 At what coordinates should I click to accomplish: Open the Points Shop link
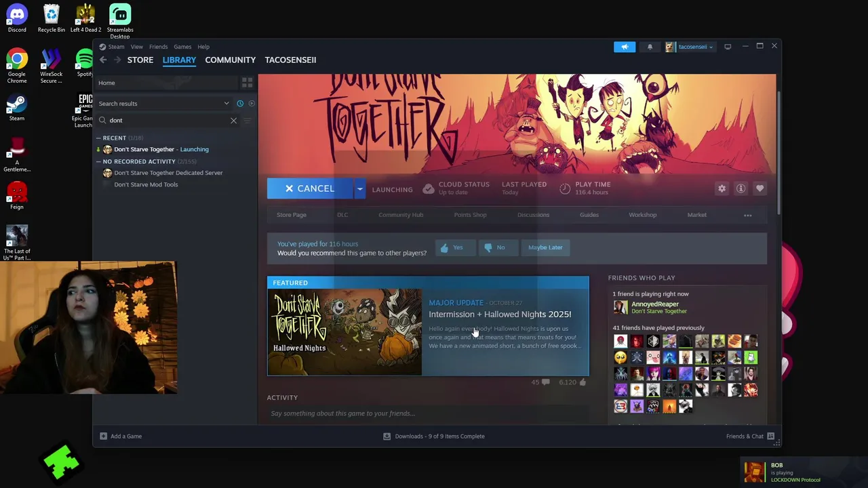(x=470, y=215)
